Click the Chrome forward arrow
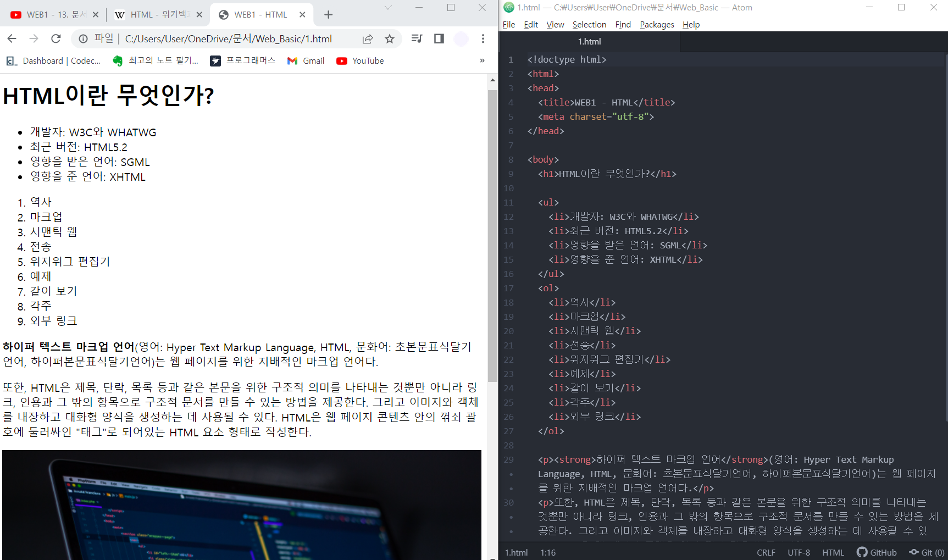The image size is (948, 560). pyautogui.click(x=34, y=38)
